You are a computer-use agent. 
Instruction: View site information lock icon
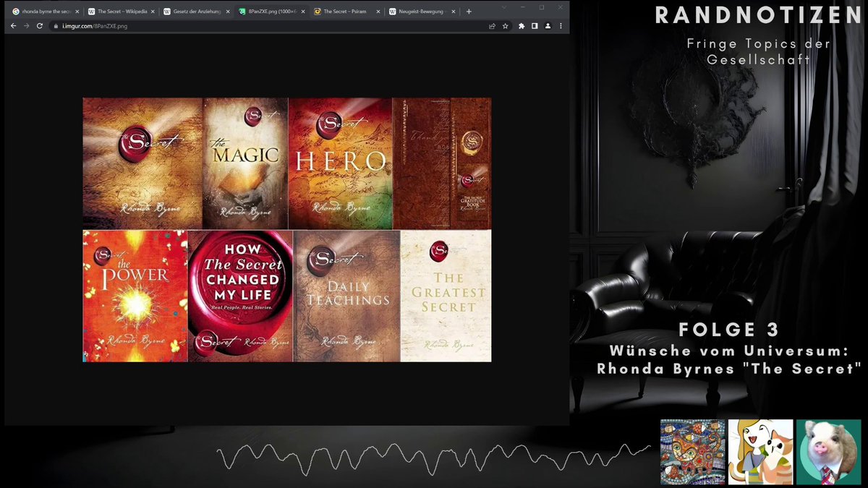[55, 26]
